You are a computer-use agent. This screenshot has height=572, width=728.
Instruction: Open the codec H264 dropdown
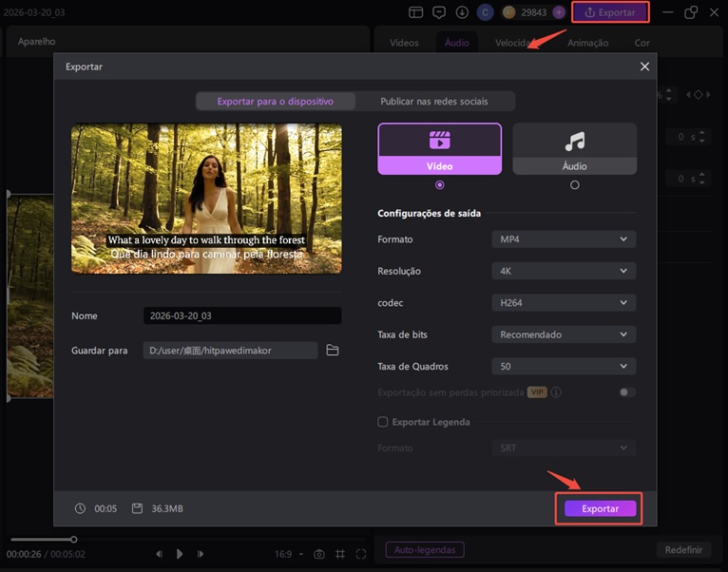[564, 303]
